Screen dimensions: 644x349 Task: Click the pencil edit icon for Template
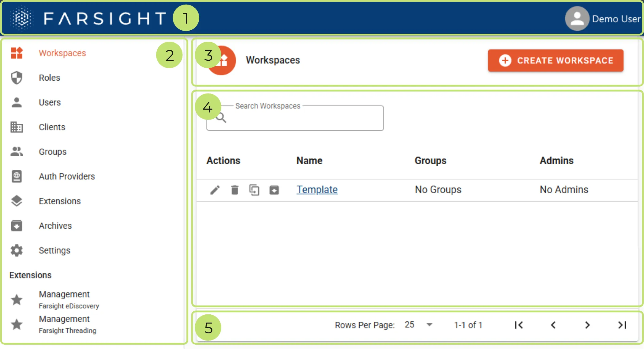point(215,190)
